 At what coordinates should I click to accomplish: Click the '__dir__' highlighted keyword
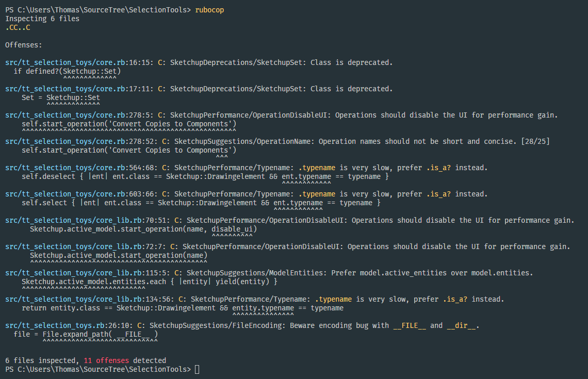pos(461,325)
